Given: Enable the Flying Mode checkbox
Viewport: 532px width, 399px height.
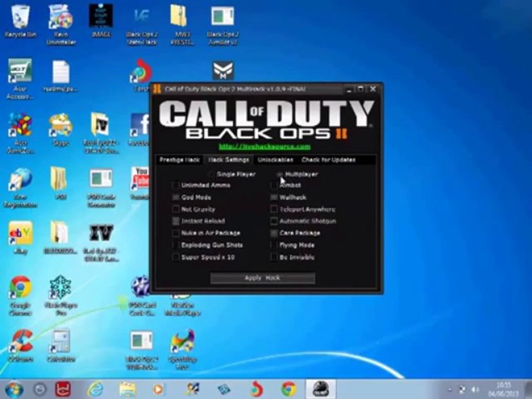Looking at the screenshot, I should click(274, 245).
